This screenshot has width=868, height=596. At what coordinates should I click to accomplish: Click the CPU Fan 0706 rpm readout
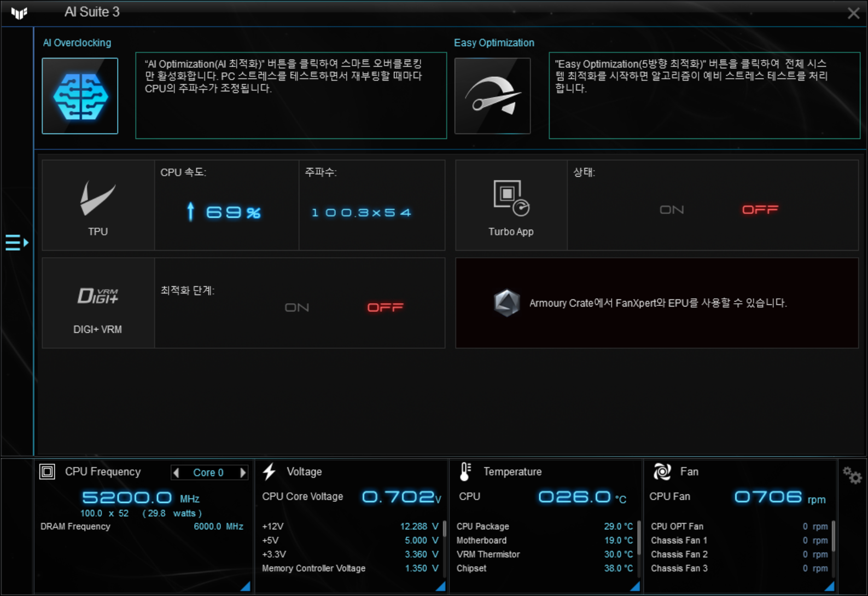click(x=780, y=497)
